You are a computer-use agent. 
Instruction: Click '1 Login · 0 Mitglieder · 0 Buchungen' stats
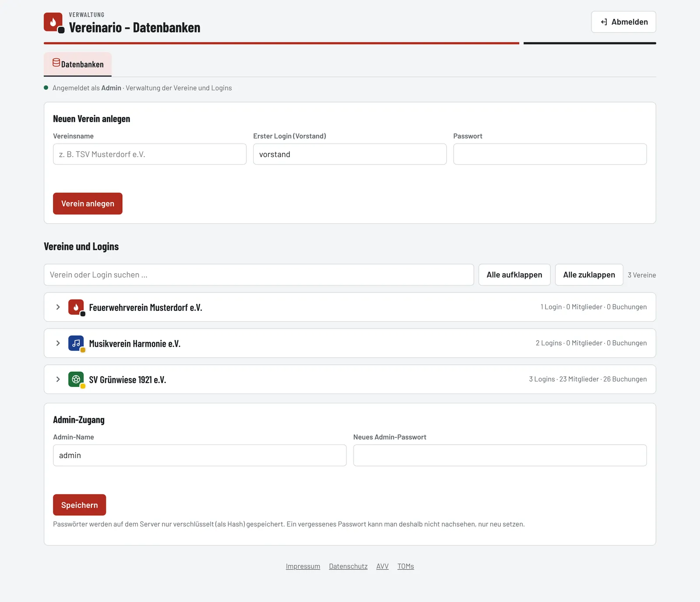click(594, 307)
